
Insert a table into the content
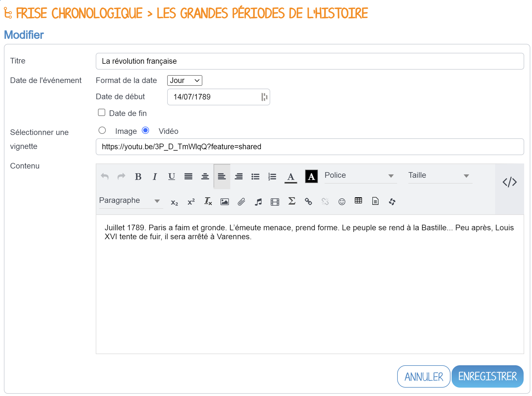(358, 201)
